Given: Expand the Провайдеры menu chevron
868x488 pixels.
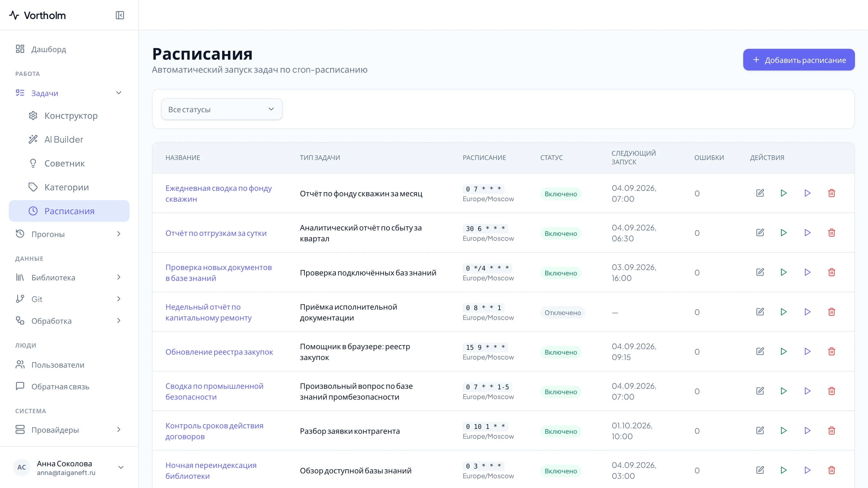Looking at the screenshot, I should 119,429.
